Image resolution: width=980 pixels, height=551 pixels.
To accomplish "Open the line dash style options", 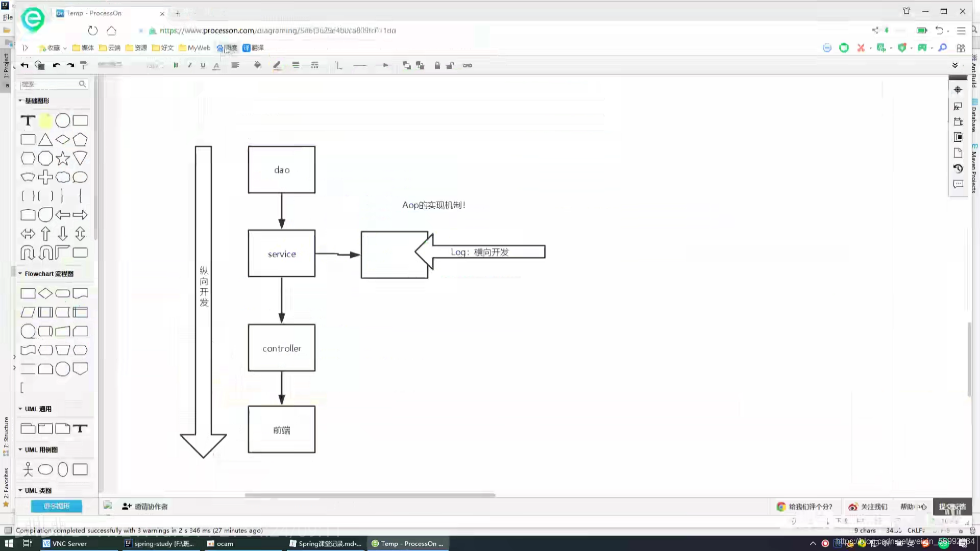I will click(x=314, y=65).
